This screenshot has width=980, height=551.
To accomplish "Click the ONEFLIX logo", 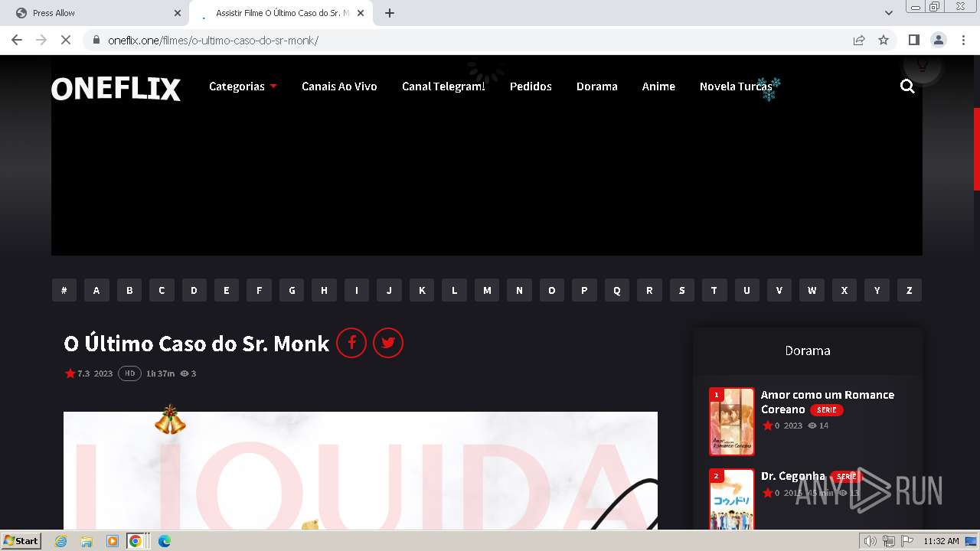I will pyautogui.click(x=116, y=89).
